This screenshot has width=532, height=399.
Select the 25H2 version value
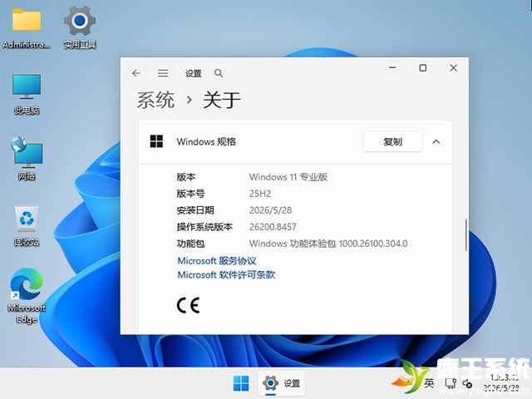pos(260,194)
